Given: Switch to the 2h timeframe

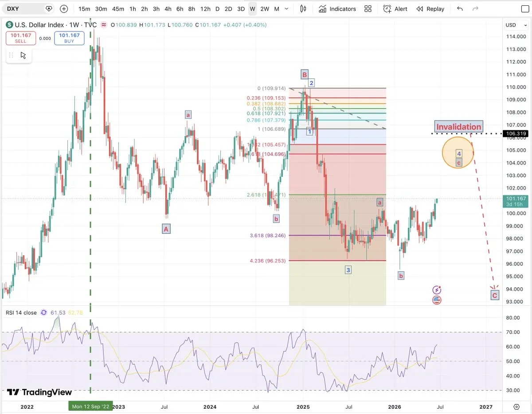Looking at the screenshot, I should coord(145,8).
